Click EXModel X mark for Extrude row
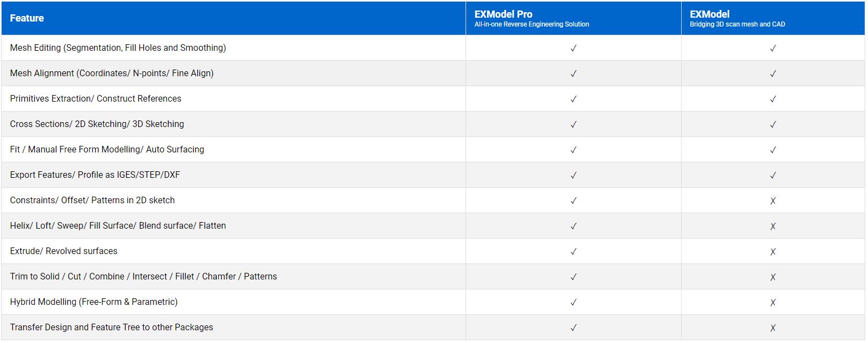The image size is (868, 343). [x=773, y=251]
